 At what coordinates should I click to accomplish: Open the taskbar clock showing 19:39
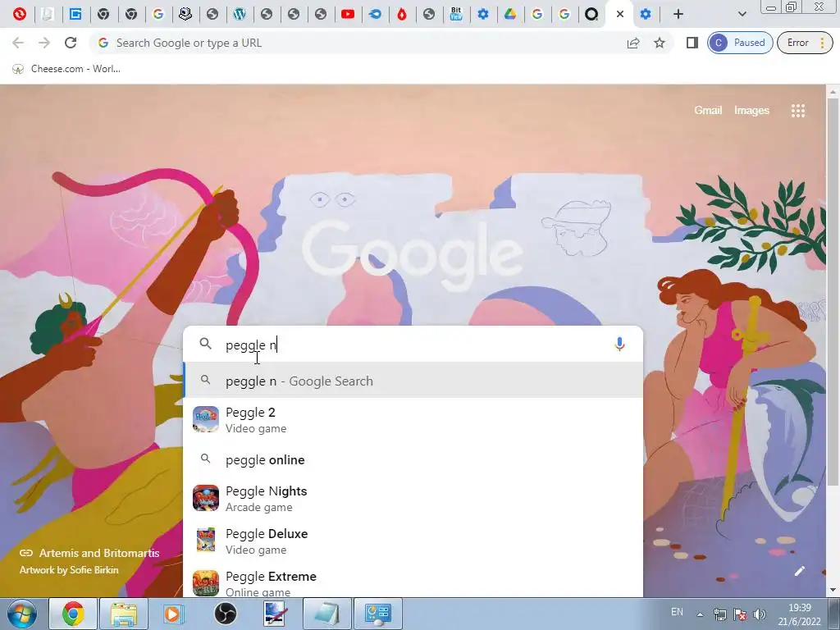(x=799, y=614)
